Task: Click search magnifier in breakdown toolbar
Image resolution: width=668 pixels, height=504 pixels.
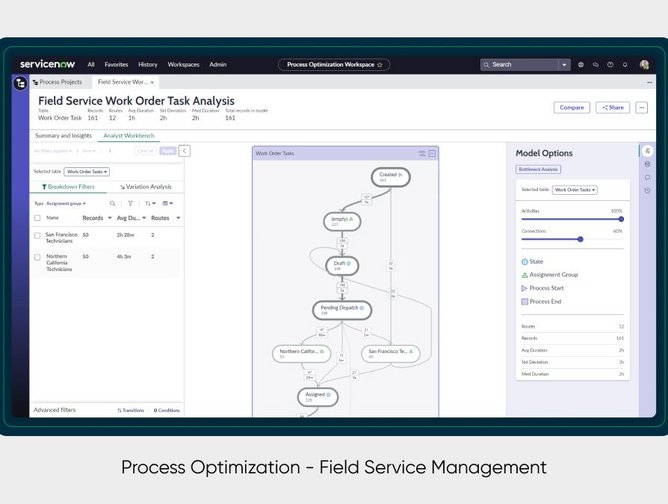Action: click(112, 204)
